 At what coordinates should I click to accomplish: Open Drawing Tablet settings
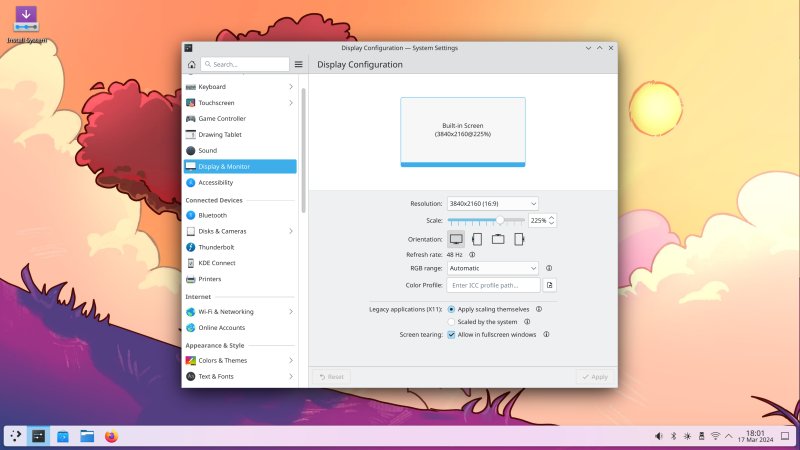coord(240,135)
